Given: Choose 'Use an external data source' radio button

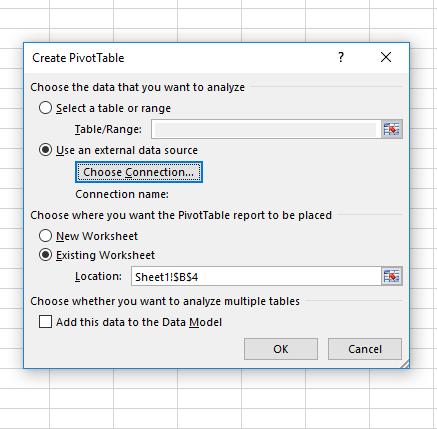Looking at the screenshot, I should tap(45, 150).
